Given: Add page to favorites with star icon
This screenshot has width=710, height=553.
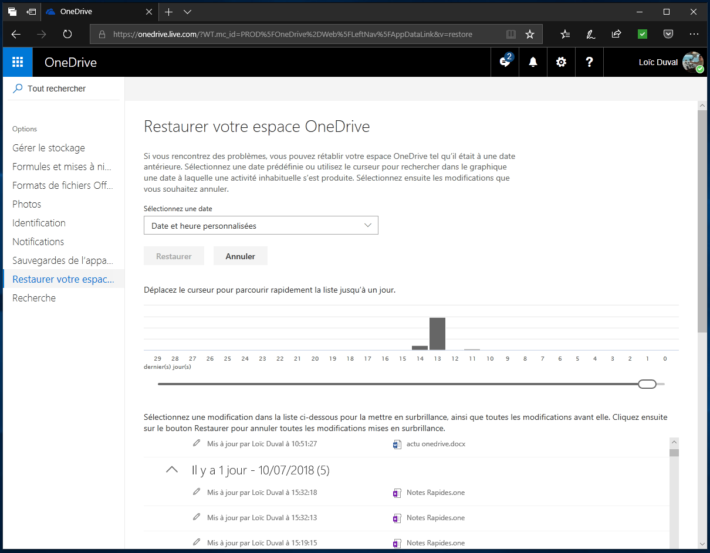Looking at the screenshot, I should point(530,34).
